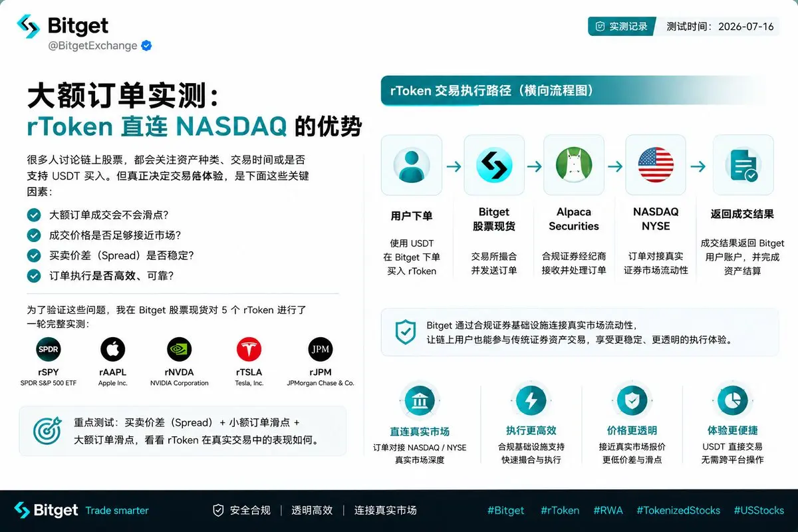
Task: Open the #USStocks hashtag
Action: (x=759, y=511)
